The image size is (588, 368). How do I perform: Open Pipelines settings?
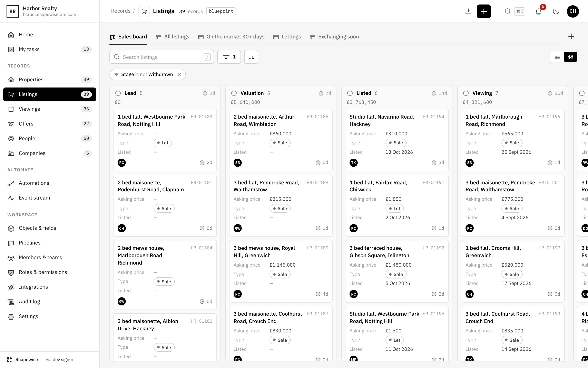[50, 243]
